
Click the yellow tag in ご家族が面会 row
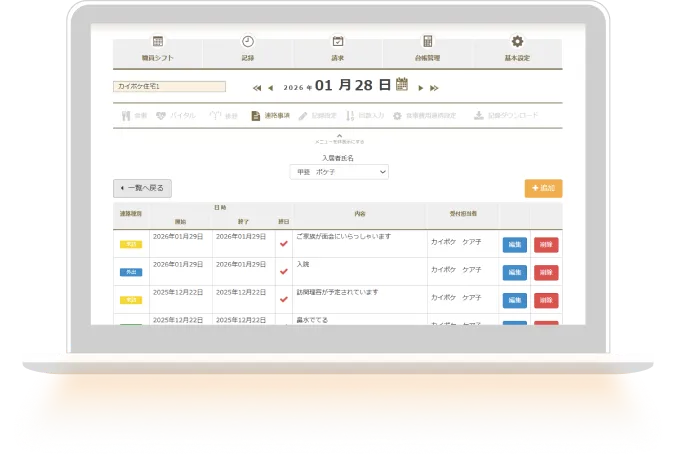point(131,244)
